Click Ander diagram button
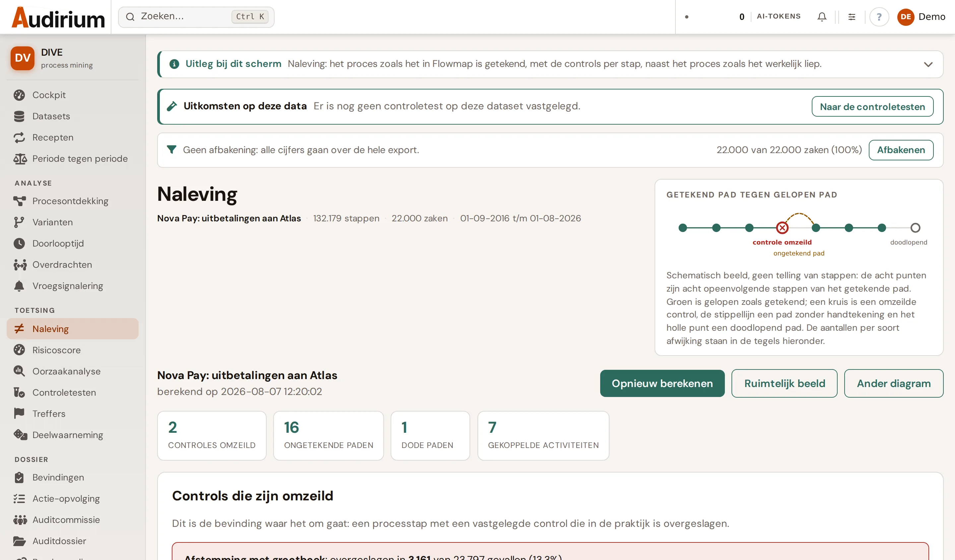The height and width of the screenshot is (560, 955). [x=893, y=383]
